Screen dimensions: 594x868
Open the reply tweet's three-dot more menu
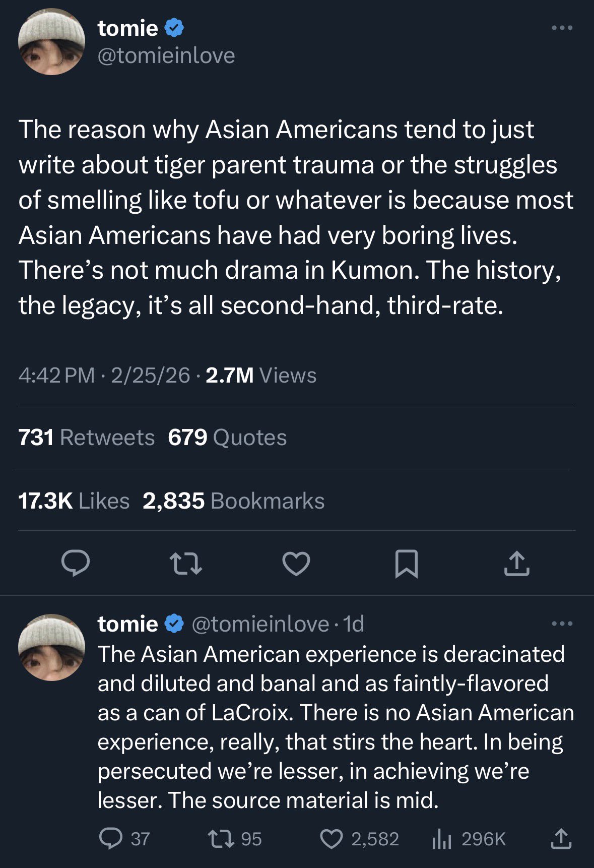[x=562, y=624]
